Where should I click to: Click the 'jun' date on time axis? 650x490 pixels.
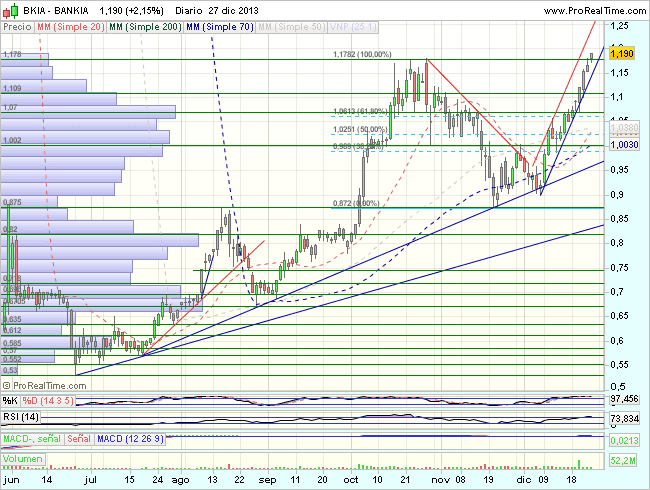(x=11, y=480)
